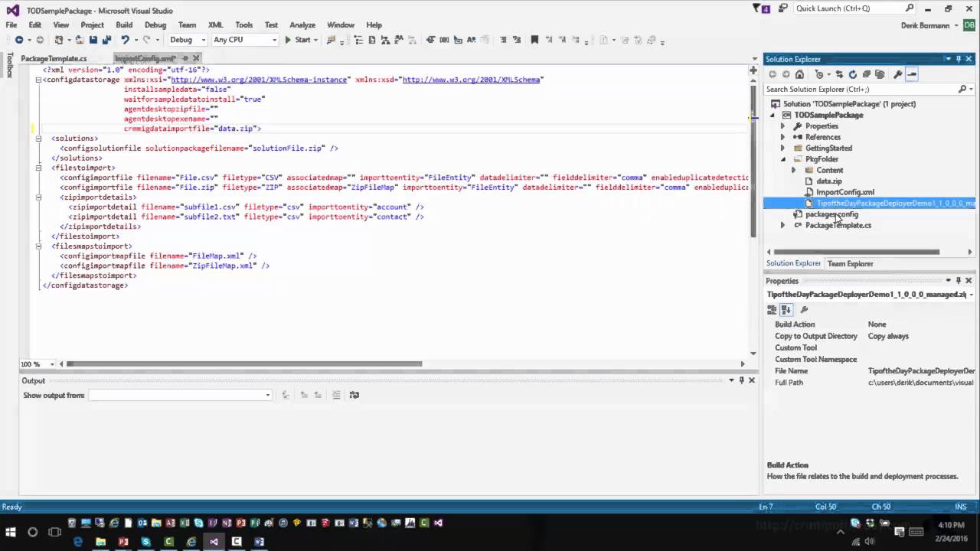Toggle Show All Files in Solution Explorer
This screenshot has height=551, width=980.
880,74
